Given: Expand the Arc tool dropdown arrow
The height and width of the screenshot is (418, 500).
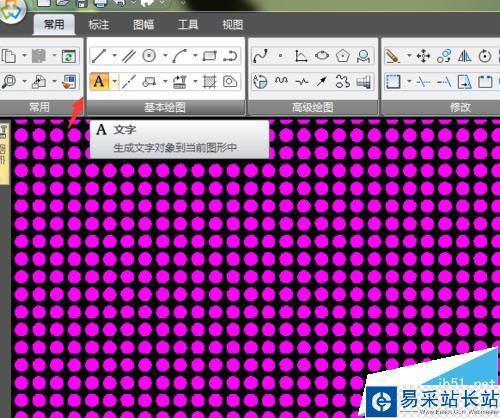Looking at the screenshot, I should click(195, 55).
